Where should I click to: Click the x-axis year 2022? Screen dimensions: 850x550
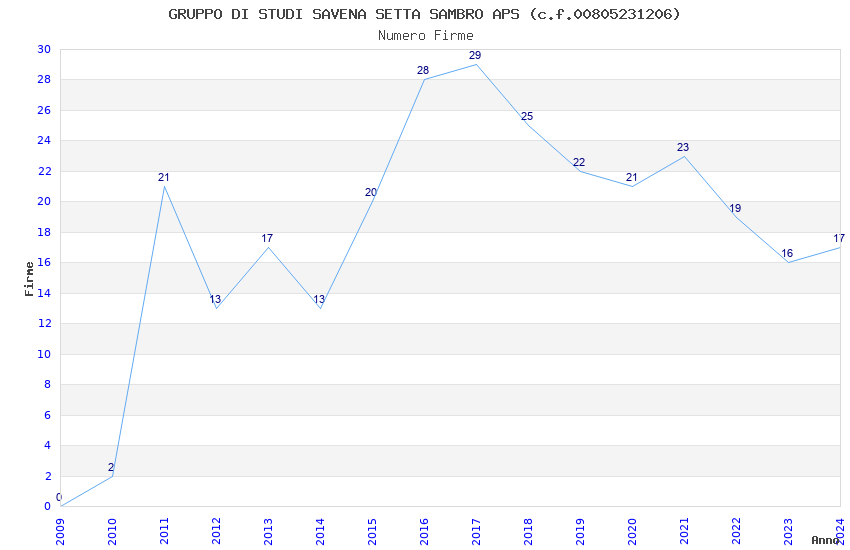[x=737, y=531]
